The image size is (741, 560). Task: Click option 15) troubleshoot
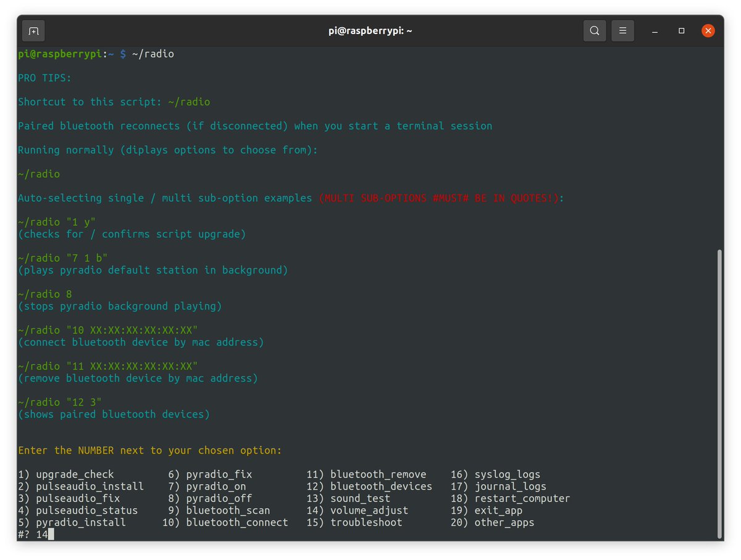click(354, 522)
